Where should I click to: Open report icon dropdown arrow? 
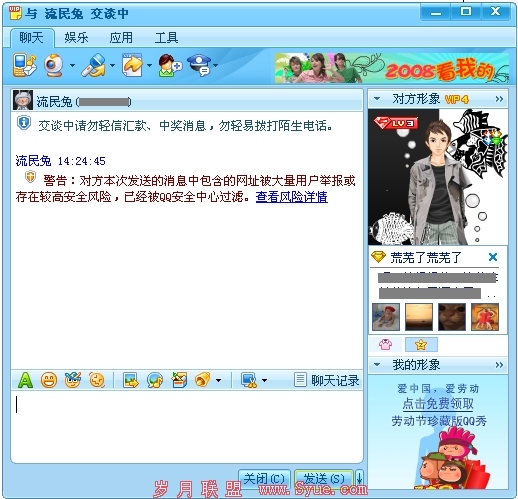tap(216, 65)
